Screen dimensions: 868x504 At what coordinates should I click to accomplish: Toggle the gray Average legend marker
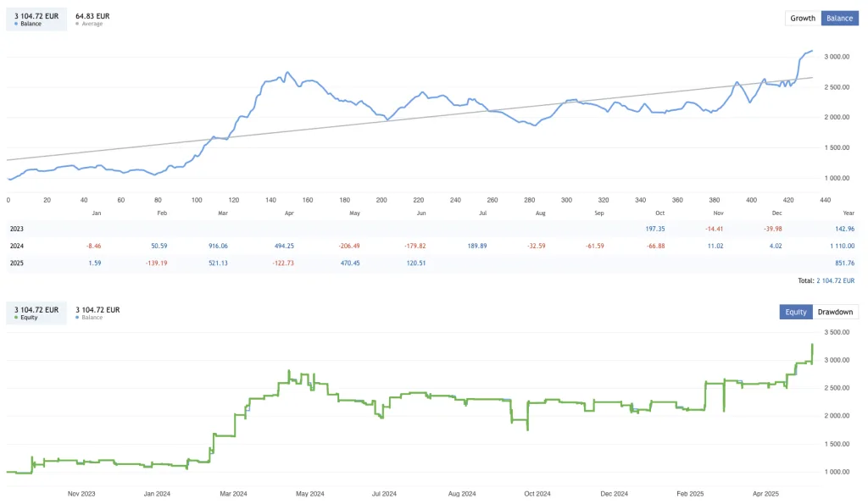click(79, 23)
